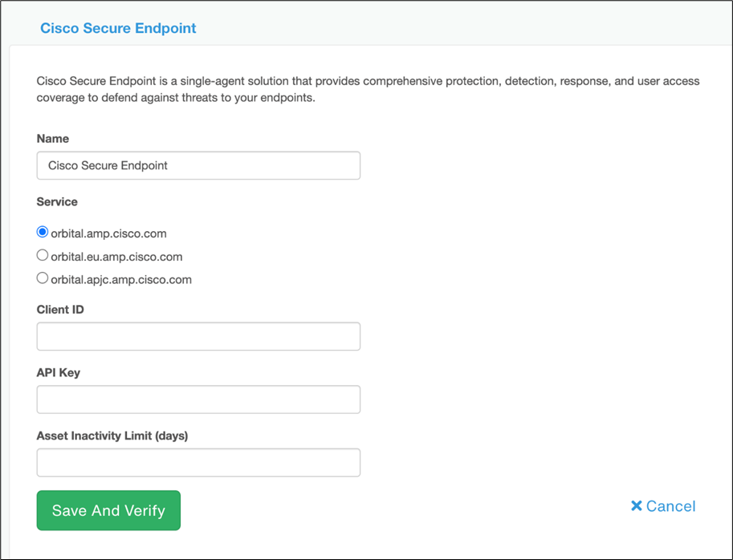This screenshot has width=733, height=560.
Task: Click the Cisco Secure Endpoint heading
Action: coord(117,28)
